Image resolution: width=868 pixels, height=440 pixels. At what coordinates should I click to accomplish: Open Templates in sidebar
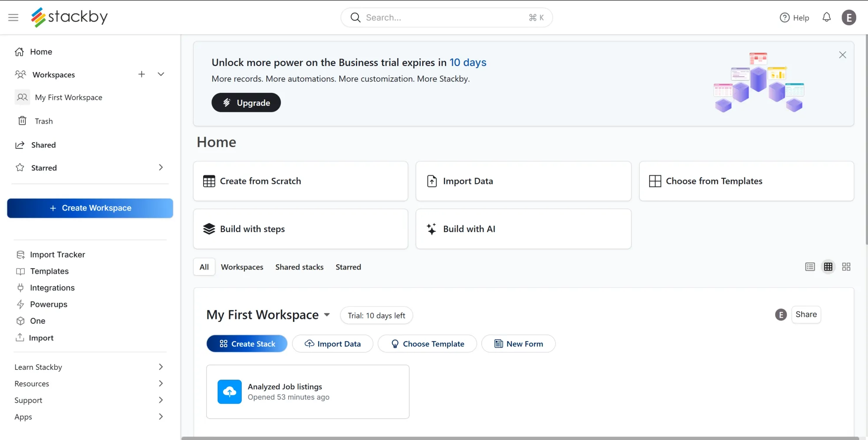(x=49, y=271)
